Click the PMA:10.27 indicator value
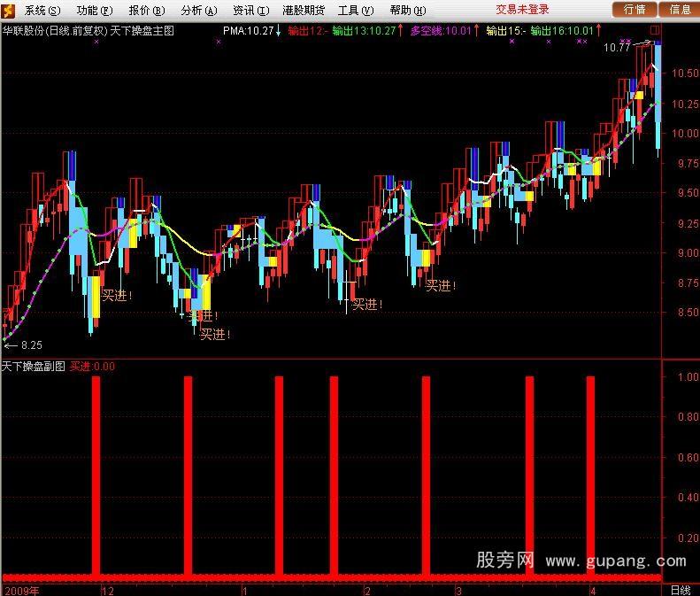 [248, 30]
